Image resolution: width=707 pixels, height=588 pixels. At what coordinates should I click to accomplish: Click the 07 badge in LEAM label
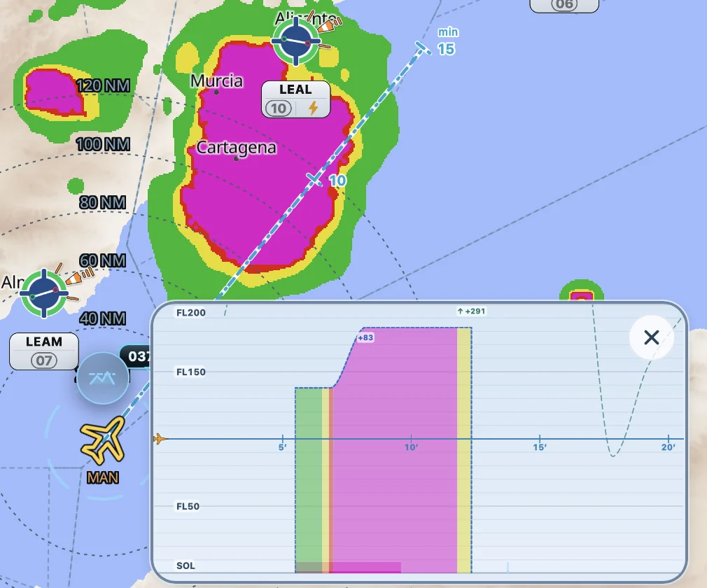click(x=43, y=360)
